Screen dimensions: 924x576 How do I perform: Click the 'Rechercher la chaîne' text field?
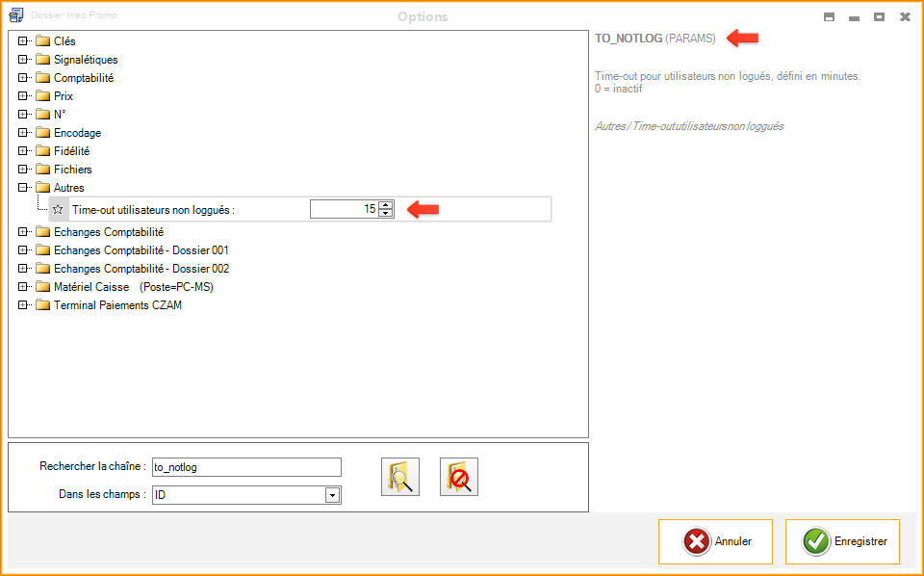[x=246, y=467]
